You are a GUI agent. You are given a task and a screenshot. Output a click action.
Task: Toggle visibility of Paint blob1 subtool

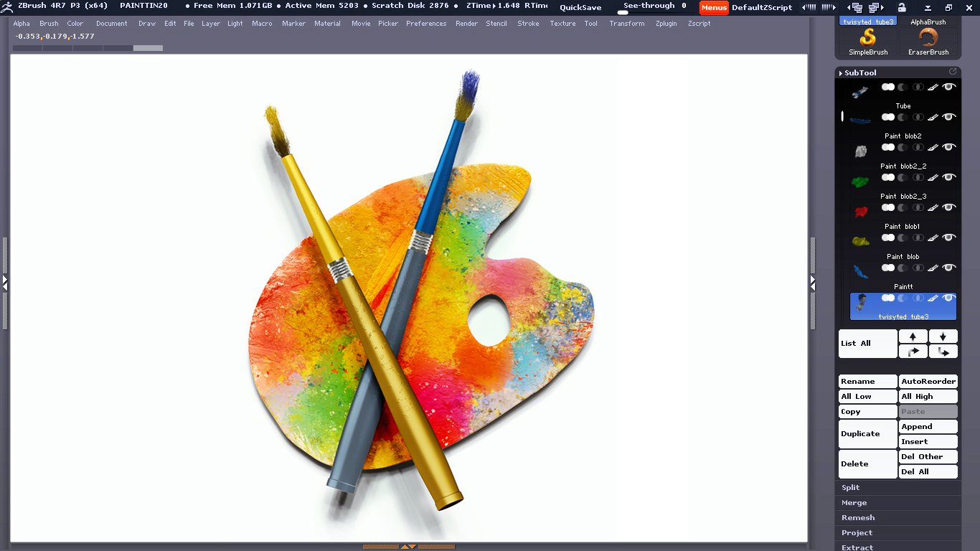coord(949,207)
